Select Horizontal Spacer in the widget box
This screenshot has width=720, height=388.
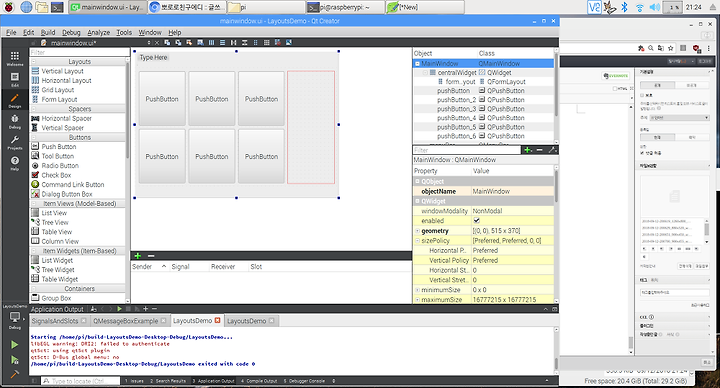coord(66,118)
